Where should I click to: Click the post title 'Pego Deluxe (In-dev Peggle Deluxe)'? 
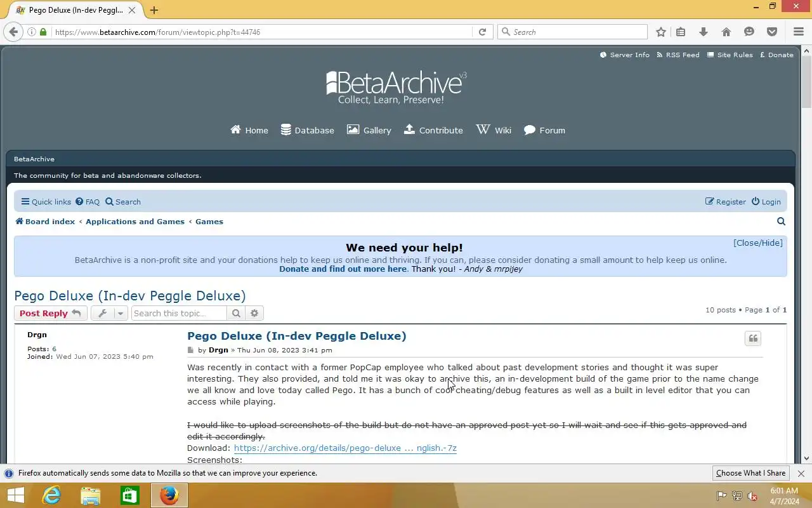(296, 336)
